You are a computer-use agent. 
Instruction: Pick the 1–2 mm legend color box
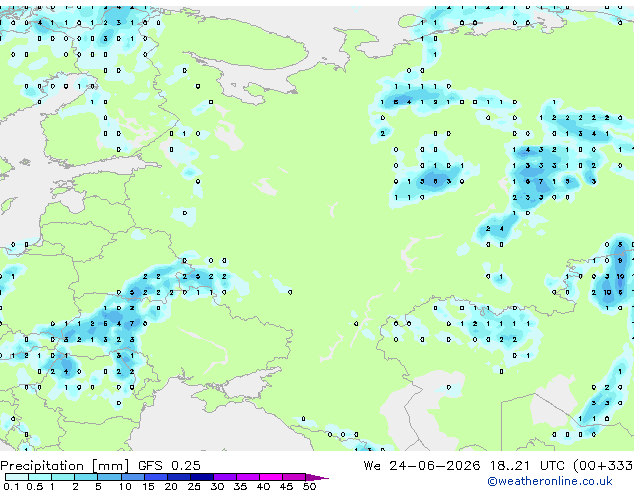click(x=63, y=477)
